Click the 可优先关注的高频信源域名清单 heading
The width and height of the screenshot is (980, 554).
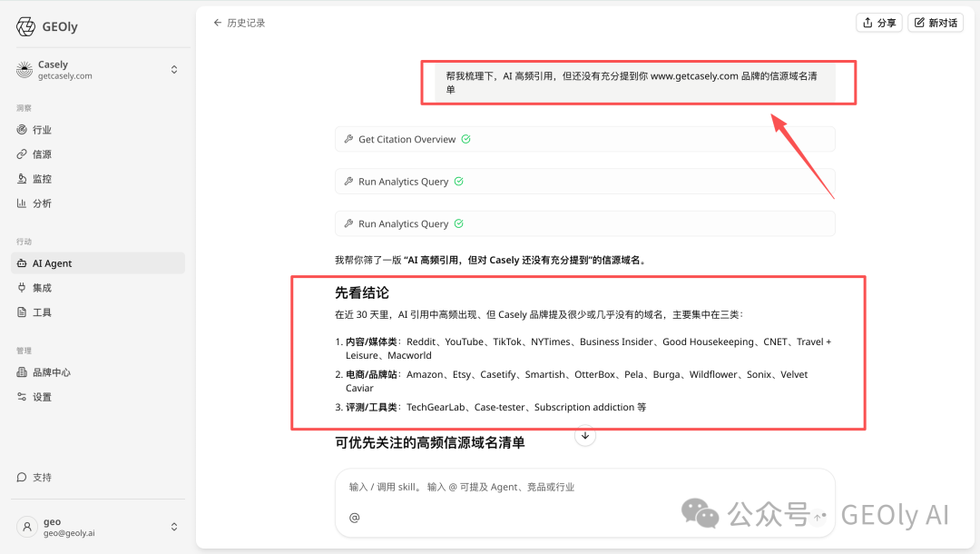[430, 442]
